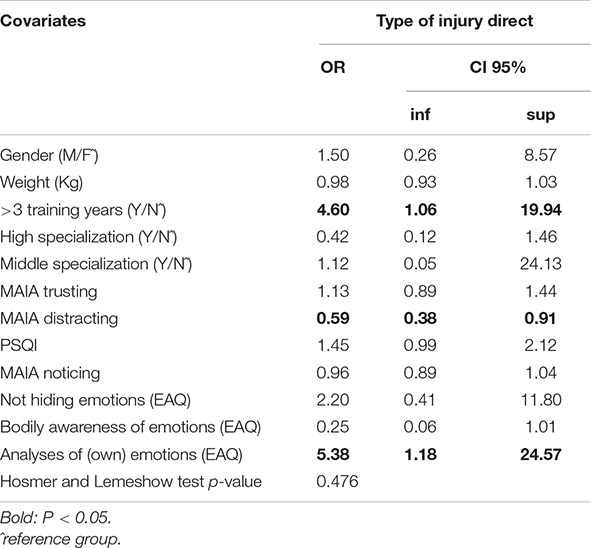Select the >3 training years row label
Image resolution: width=591 pixels, height=548 pixels.
tap(83, 210)
